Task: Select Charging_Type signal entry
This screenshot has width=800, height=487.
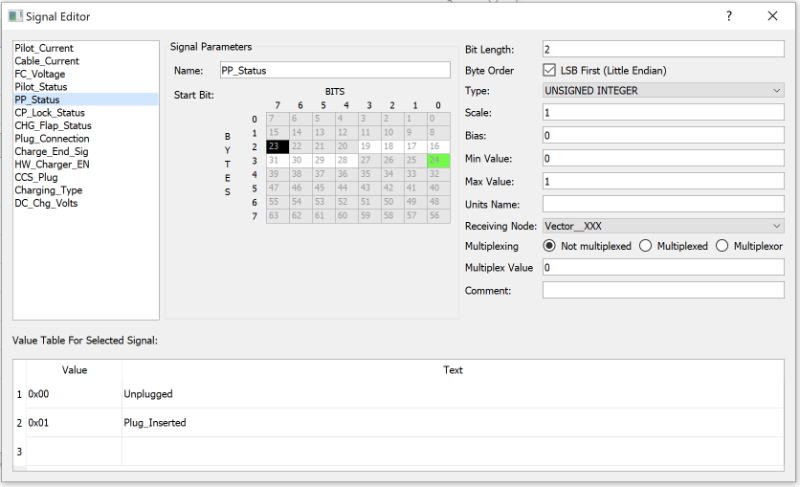Action: (x=48, y=190)
